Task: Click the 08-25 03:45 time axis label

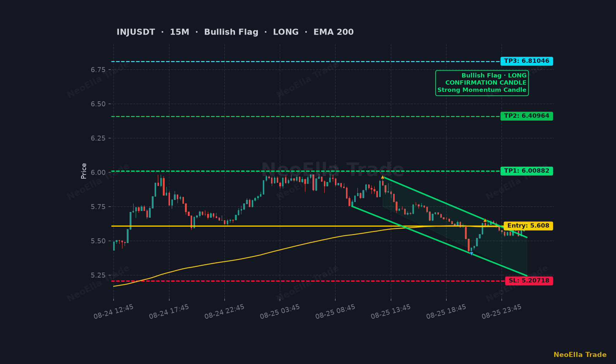Action: pos(280,312)
